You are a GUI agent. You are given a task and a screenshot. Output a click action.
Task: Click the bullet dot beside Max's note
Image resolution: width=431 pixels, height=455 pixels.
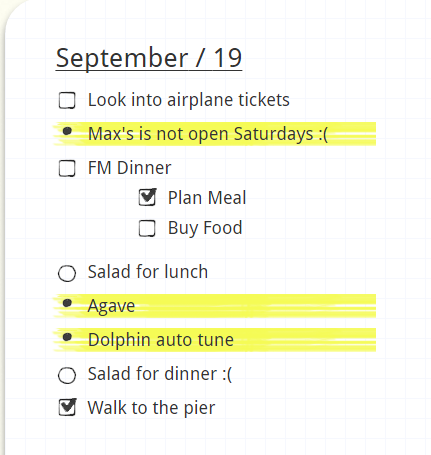[67, 131]
